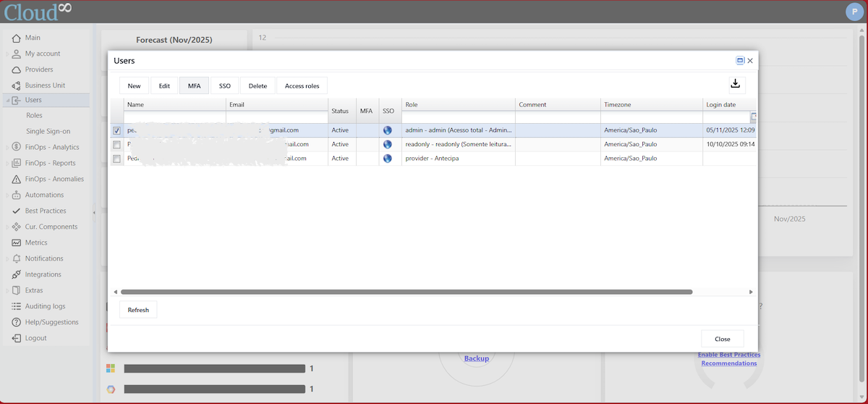Click the Access roles button
This screenshot has width=868, height=404.
302,85
